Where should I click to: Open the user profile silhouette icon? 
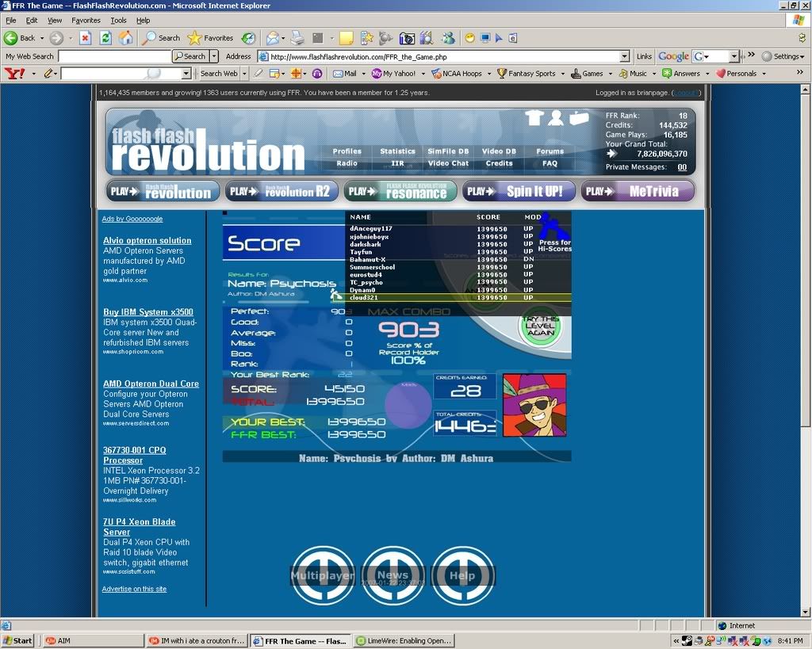(x=556, y=118)
